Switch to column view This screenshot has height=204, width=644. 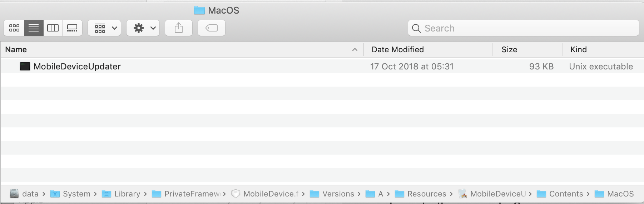(x=53, y=28)
